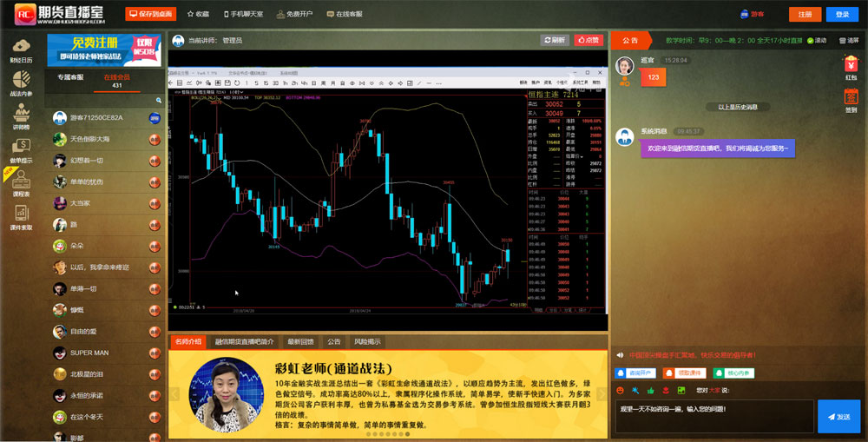Click the 红包 red envelope icon
Screen dimensions: 868x442
(851, 66)
